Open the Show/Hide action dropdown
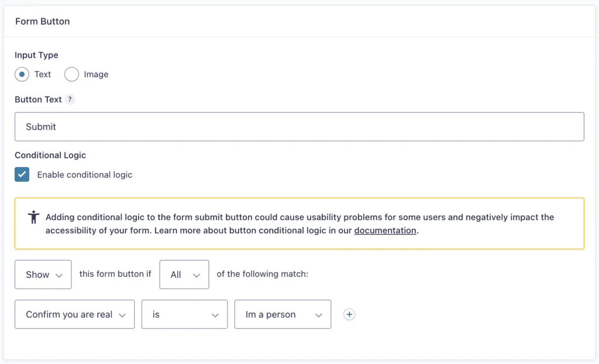This screenshot has width=599, height=364. pyautogui.click(x=43, y=275)
